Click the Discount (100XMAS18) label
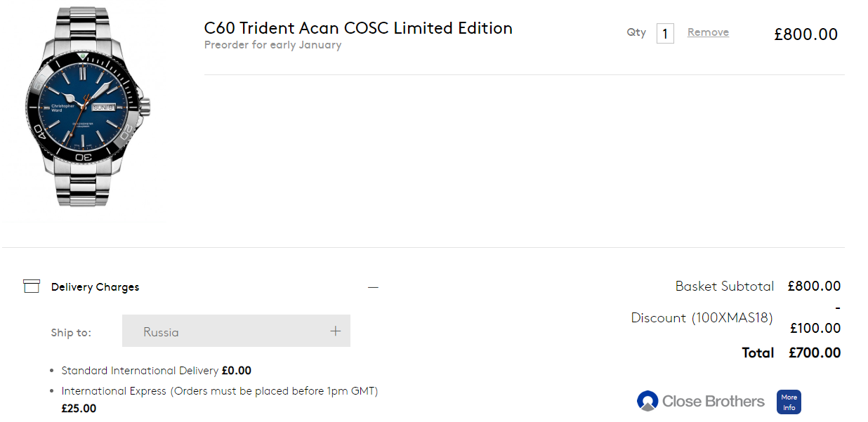The height and width of the screenshot is (422, 868). [x=702, y=318]
